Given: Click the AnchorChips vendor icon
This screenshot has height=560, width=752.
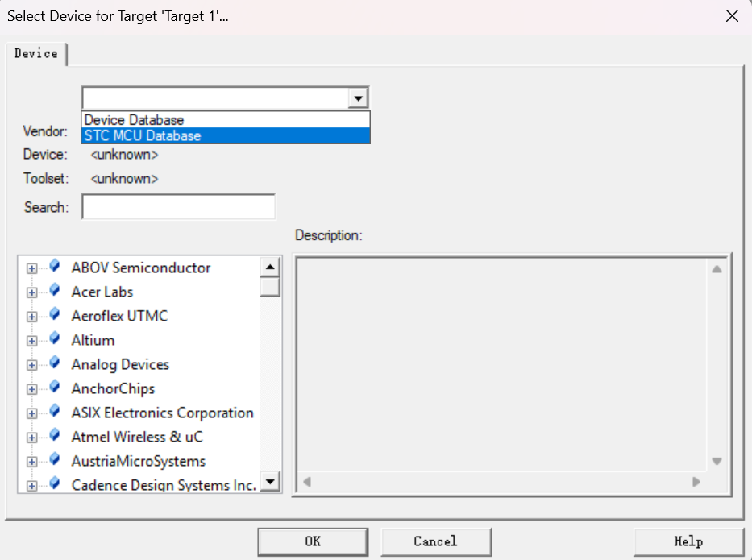Looking at the screenshot, I should [x=55, y=386].
